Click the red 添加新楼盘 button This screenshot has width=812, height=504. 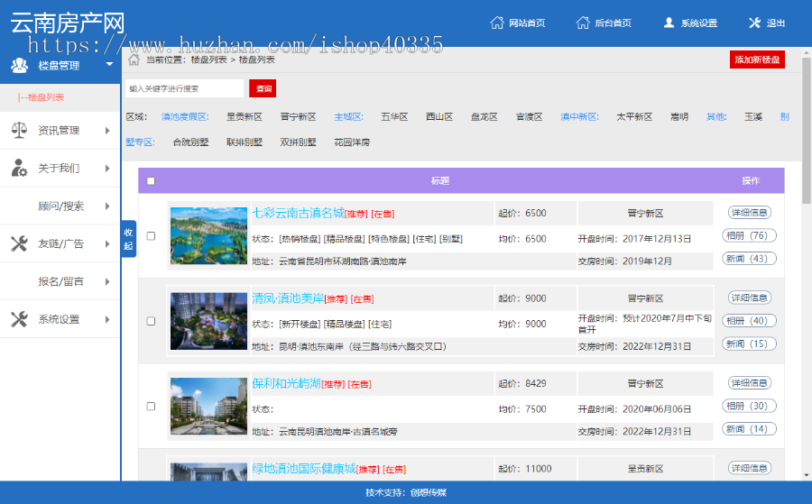point(757,60)
